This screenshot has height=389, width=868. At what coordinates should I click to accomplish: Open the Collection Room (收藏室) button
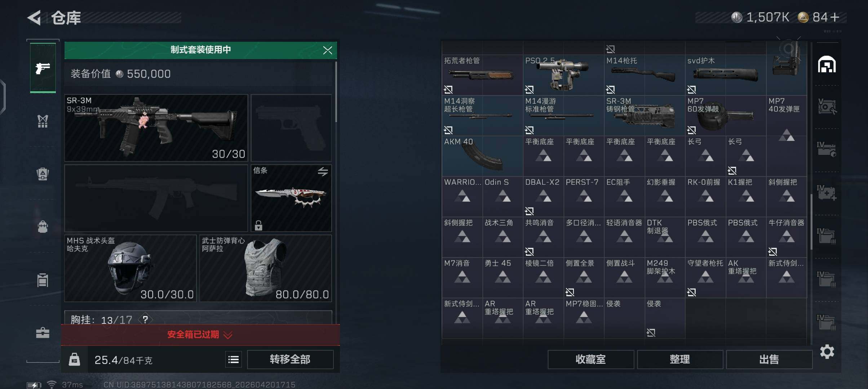click(x=590, y=359)
